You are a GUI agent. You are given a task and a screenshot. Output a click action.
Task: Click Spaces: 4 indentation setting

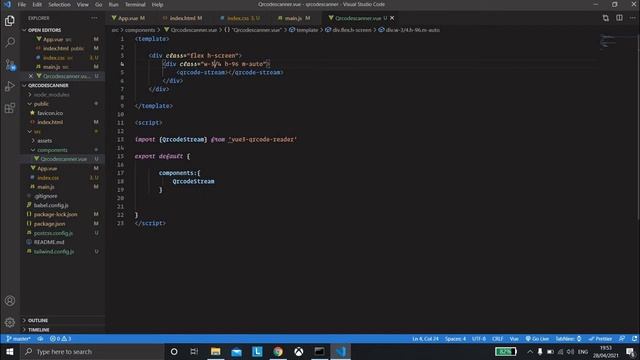click(455, 339)
